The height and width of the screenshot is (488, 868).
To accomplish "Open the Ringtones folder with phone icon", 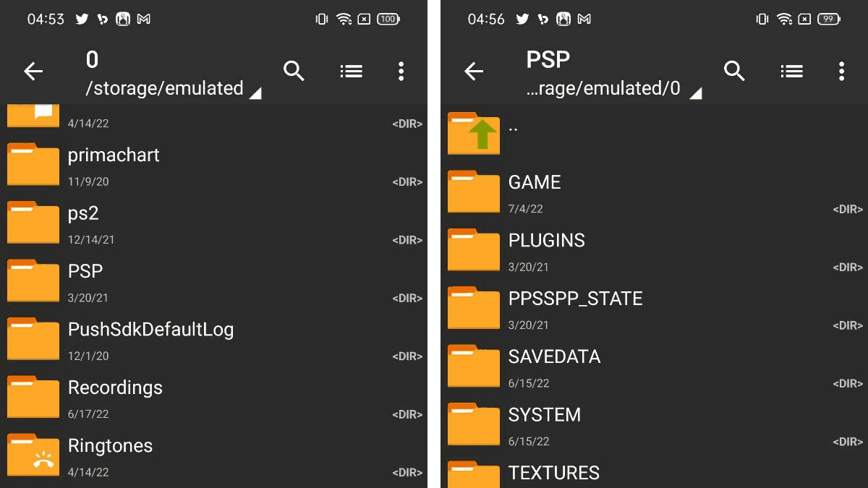I will click(x=33, y=455).
